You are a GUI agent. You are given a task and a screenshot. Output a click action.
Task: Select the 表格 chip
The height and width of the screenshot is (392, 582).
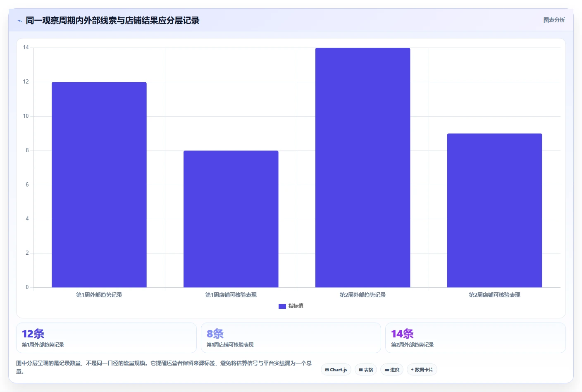[x=366, y=370]
